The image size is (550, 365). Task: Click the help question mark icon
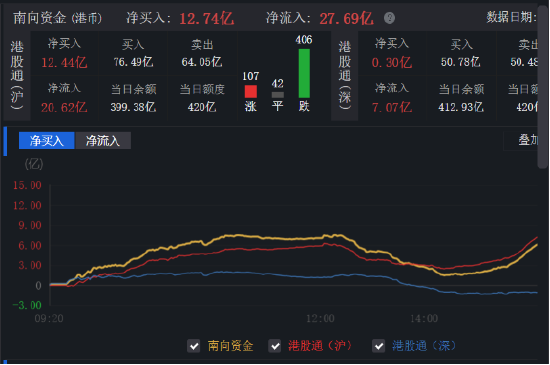pos(389,18)
